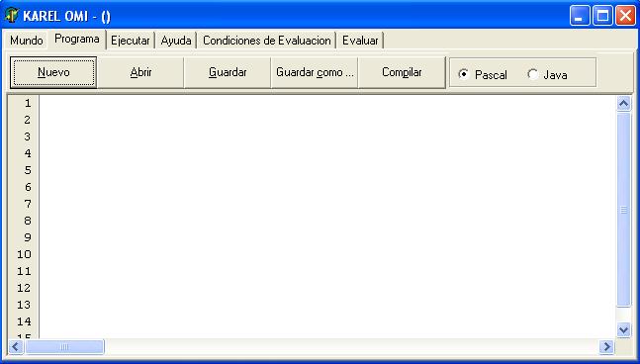The height and width of the screenshot is (364, 640).
Task: Click the Nuevo button
Action: coord(53,72)
